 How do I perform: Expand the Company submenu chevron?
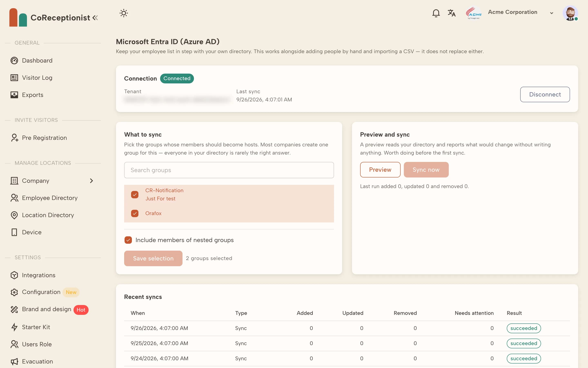pyautogui.click(x=91, y=181)
